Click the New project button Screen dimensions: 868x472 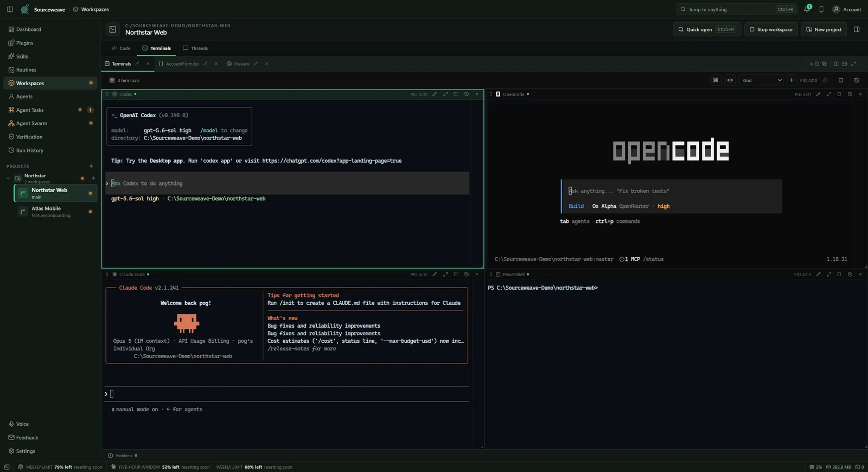824,29
